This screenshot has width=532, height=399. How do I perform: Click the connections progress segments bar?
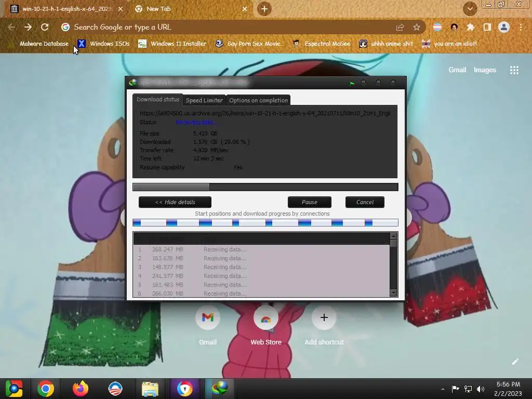coord(265,222)
